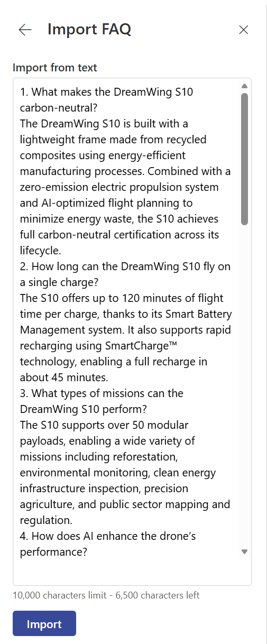Click the 'Import FAQ' heading
The width and height of the screenshot is (267, 644).
[x=89, y=30]
